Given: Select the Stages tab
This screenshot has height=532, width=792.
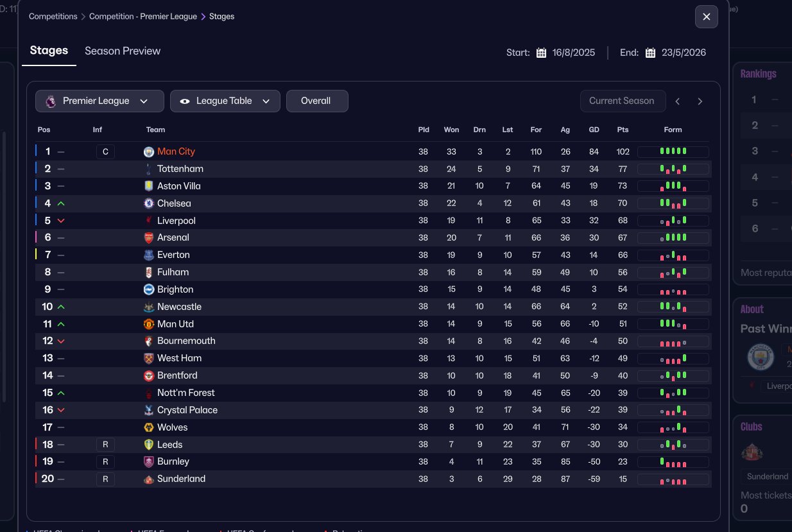Looking at the screenshot, I should [x=49, y=51].
